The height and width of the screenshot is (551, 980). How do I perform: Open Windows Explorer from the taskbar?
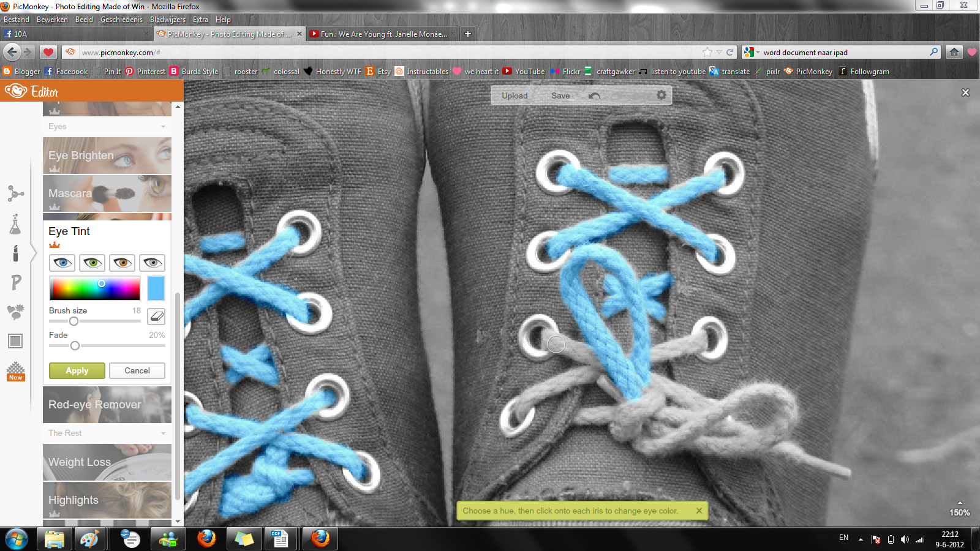54,539
